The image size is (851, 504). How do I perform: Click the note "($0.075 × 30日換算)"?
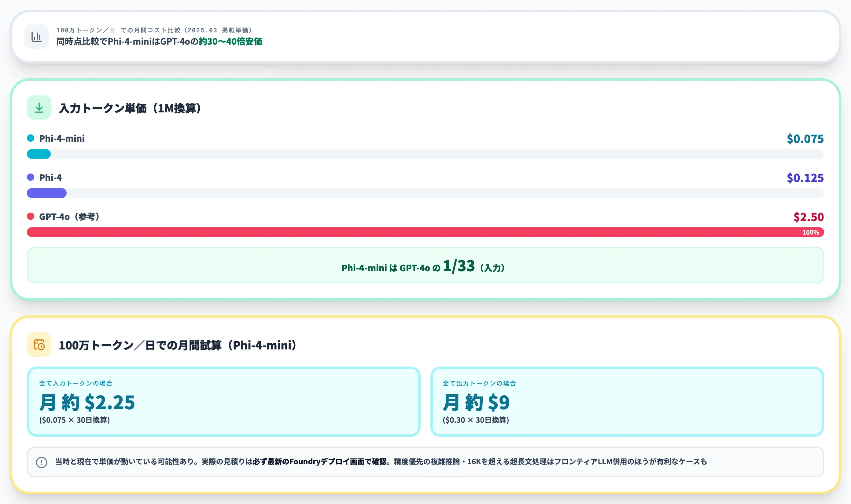click(x=74, y=420)
